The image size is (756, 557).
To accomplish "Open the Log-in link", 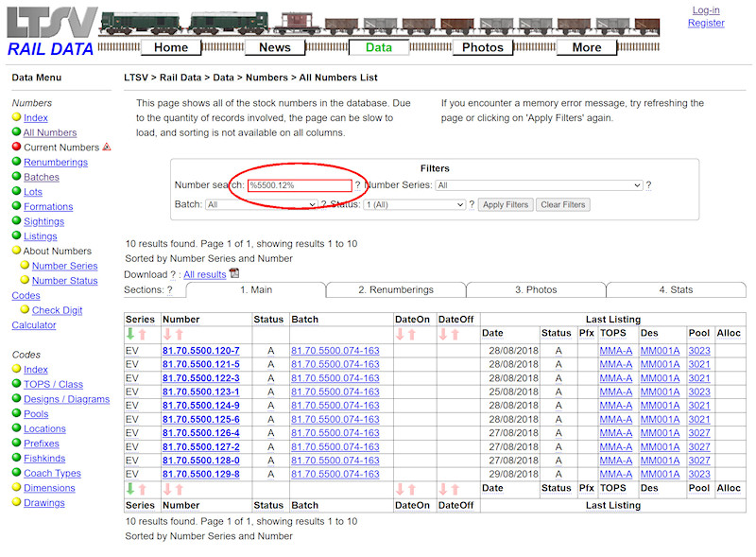I will (705, 10).
